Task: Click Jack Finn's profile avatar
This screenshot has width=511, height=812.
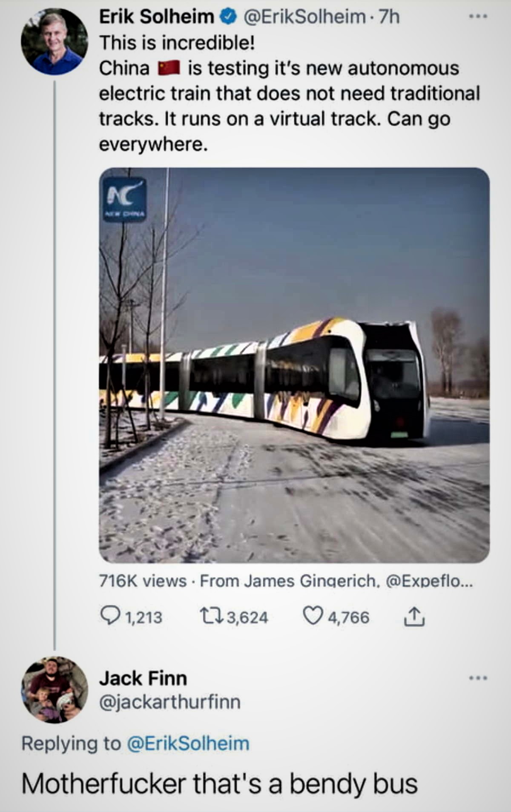Action: pyautogui.click(x=55, y=690)
